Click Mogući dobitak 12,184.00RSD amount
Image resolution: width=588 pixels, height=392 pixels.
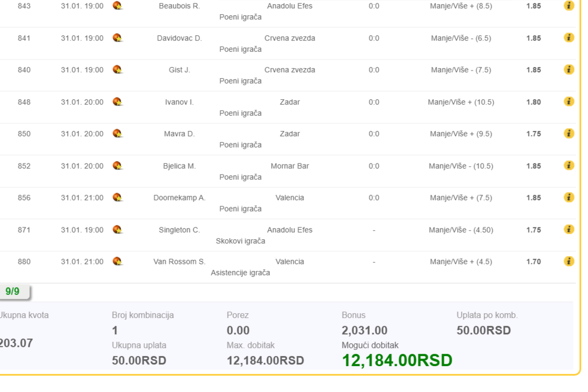(x=397, y=360)
